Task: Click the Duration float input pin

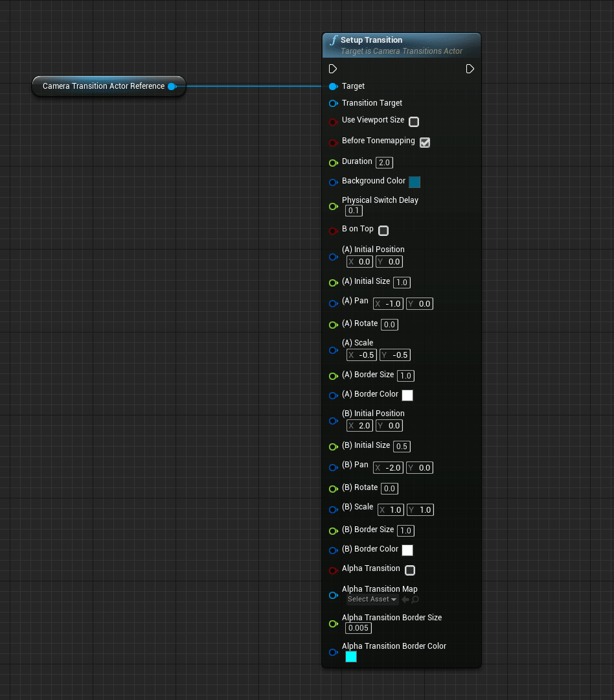Action: 333,162
